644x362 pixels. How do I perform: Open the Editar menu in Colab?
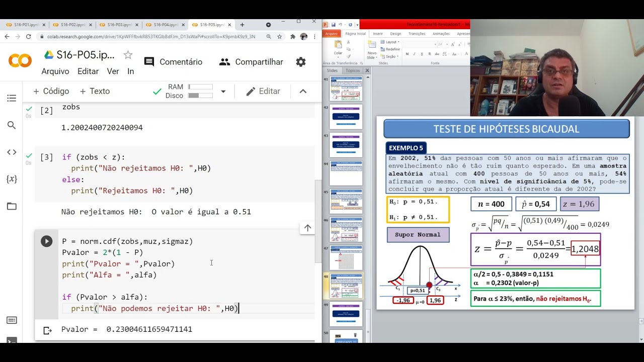coord(88,71)
